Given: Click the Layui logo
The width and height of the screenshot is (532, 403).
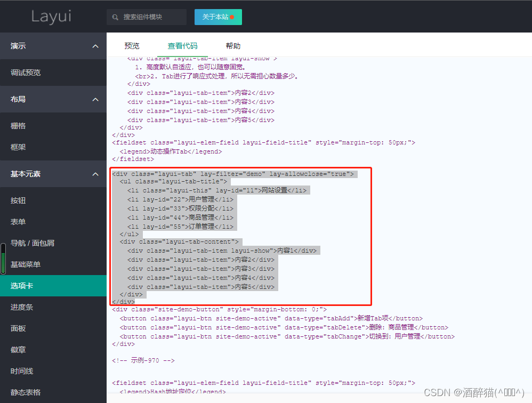Looking at the screenshot, I should tap(51, 17).
